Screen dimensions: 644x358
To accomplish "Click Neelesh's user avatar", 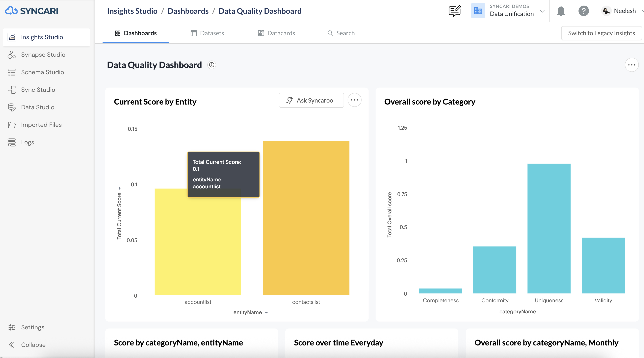I will click(606, 11).
